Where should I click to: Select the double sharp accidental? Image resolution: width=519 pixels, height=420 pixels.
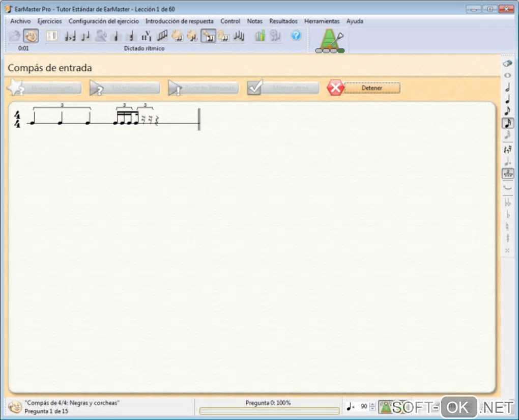coord(507,250)
